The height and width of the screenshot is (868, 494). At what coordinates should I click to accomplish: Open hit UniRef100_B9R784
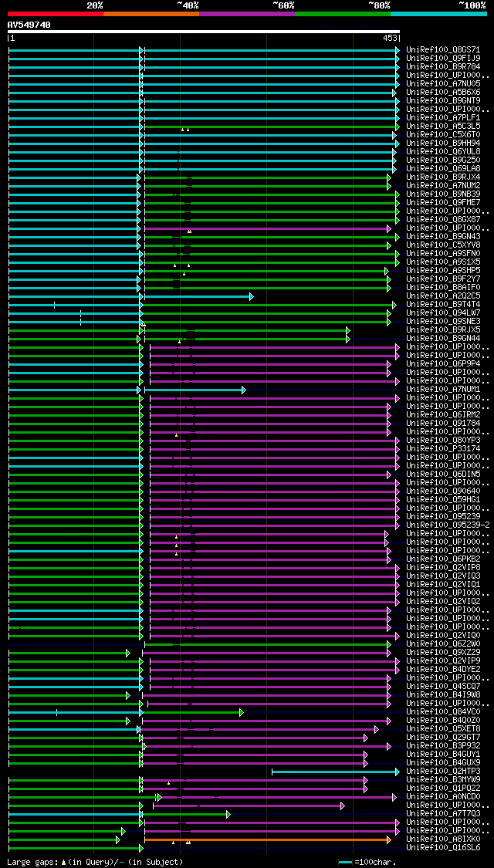(x=443, y=66)
